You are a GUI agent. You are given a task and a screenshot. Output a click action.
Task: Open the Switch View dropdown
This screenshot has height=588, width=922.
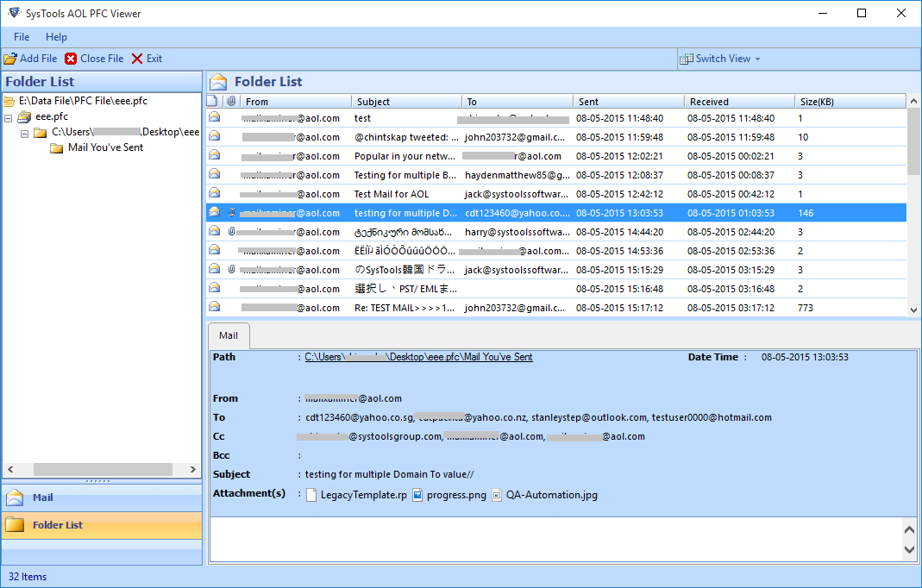coord(719,59)
